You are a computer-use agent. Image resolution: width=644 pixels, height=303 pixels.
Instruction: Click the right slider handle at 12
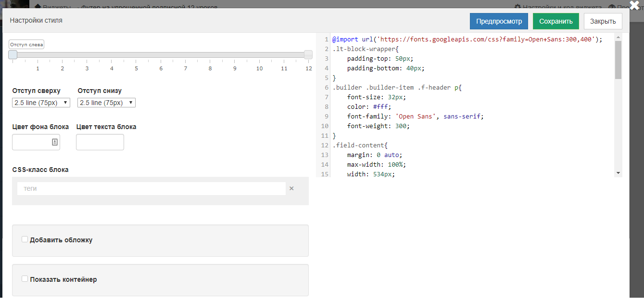(x=308, y=55)
